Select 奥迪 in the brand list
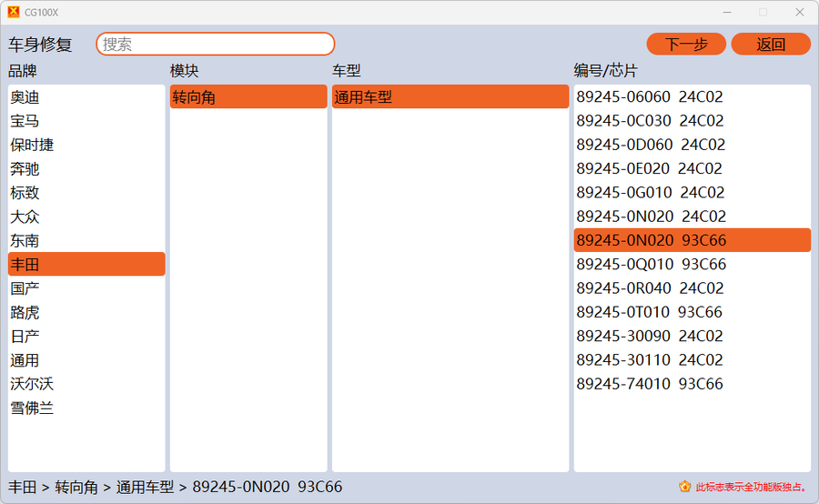 tap(25, 97)
